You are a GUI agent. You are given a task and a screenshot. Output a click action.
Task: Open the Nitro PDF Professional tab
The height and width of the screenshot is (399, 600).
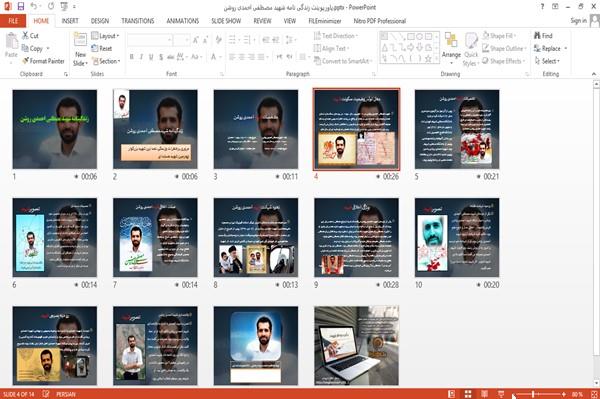[380, 21]
